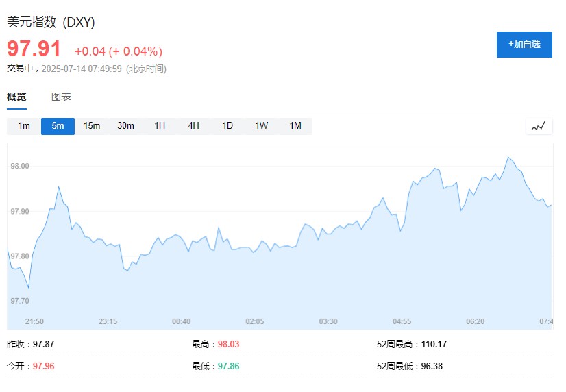Click the 97.80 y-axis label
This screenshot has width=566, height=392.
point(19,256)
